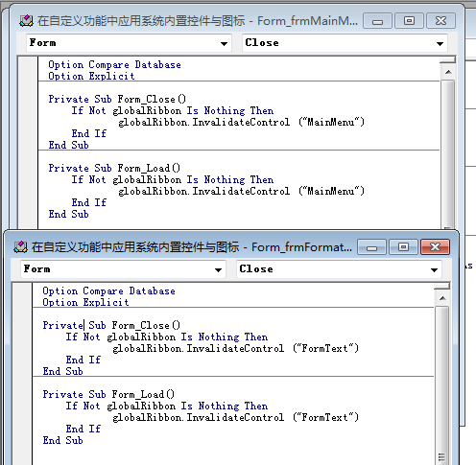476x465 pixels.
Task: Click split bar above lower window scrollbar
Action: tap(442, 287)
